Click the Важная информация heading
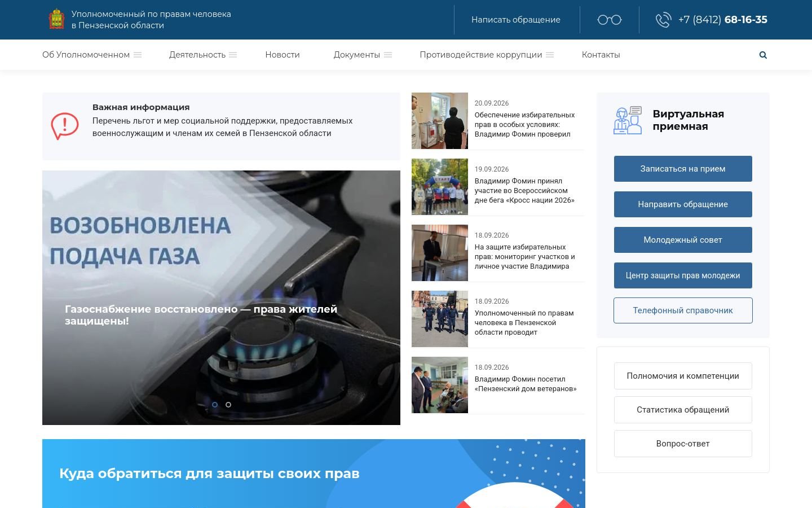 [141, 107]
